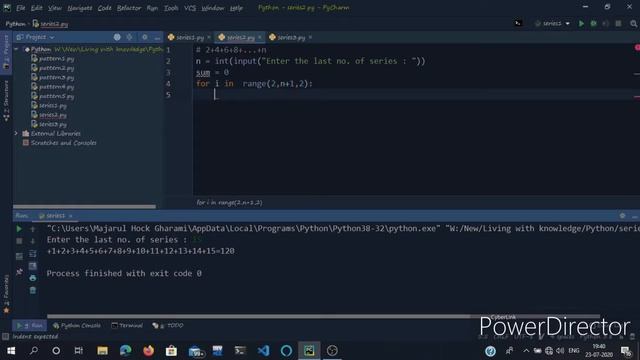Stop process in Run panel
This screenshot has height=360, width=640.
[19, 241]
